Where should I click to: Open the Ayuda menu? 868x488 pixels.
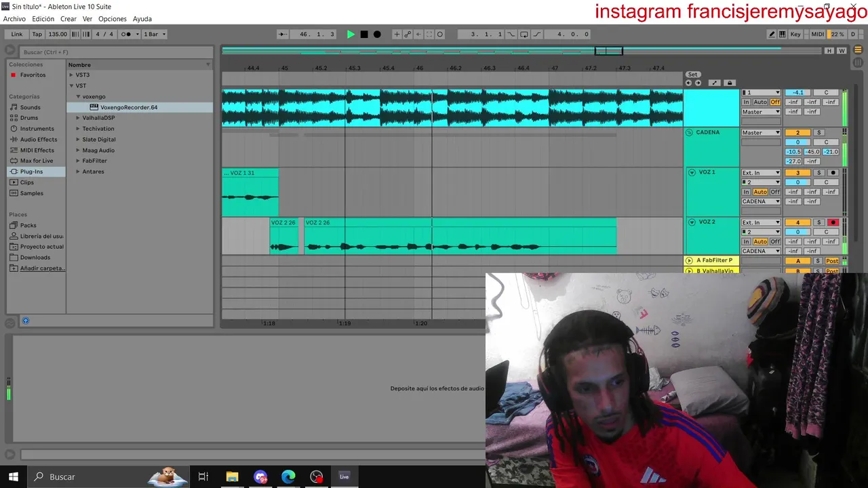coord(142,19)
